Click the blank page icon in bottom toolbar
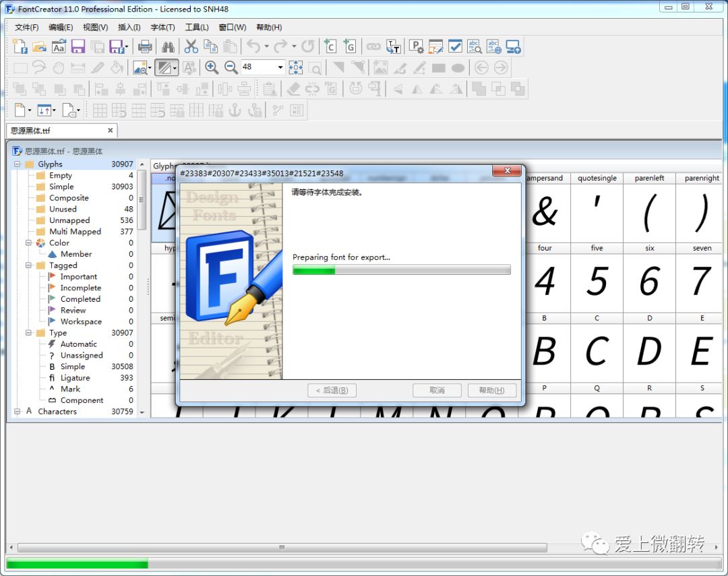728x576 pixels. point(20,110)
